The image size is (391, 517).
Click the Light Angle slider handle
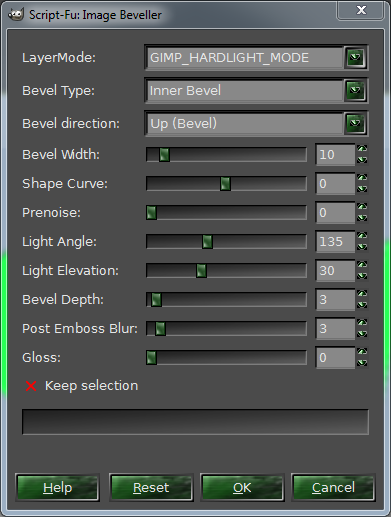click(207, 242)
